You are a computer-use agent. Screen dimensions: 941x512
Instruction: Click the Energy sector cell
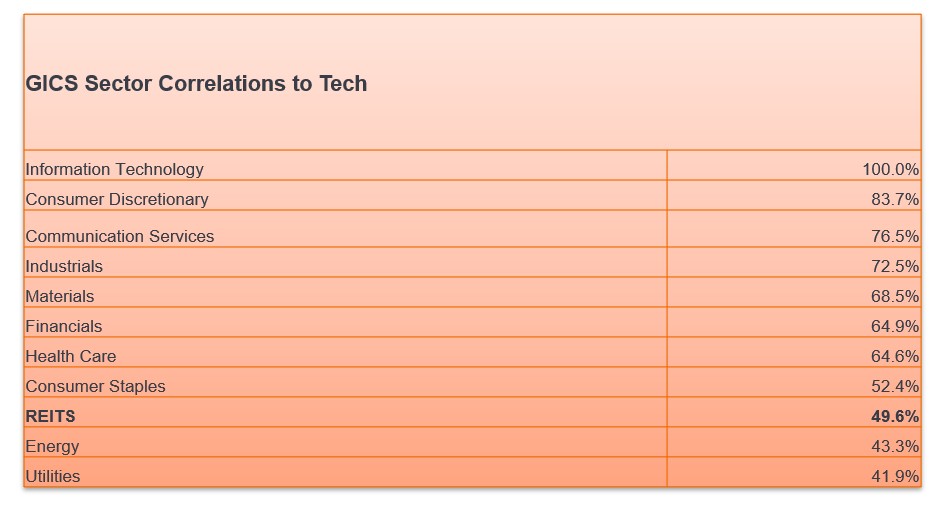52,446
